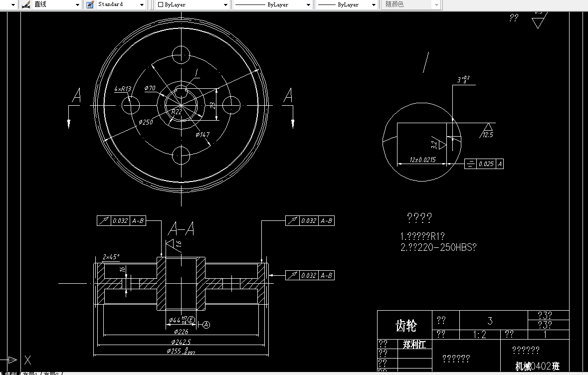The height and width of the screenshot is (375, 588).
Task: Click the right section letter A
Action: pyautogui.click(x=288, y=95)
